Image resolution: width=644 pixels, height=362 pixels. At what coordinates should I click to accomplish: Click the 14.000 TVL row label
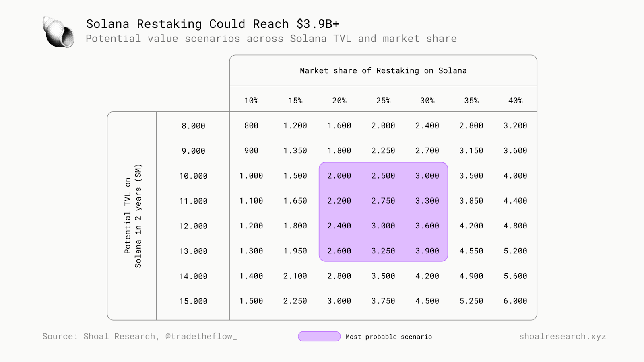click(193, 276)
